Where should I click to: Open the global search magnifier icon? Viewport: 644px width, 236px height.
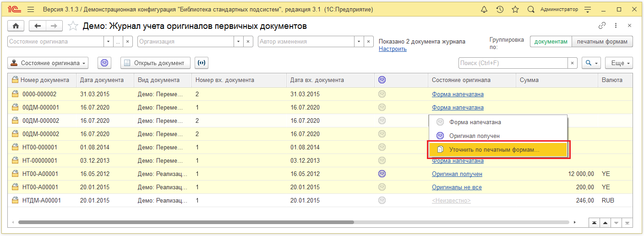tap(531, 9)
